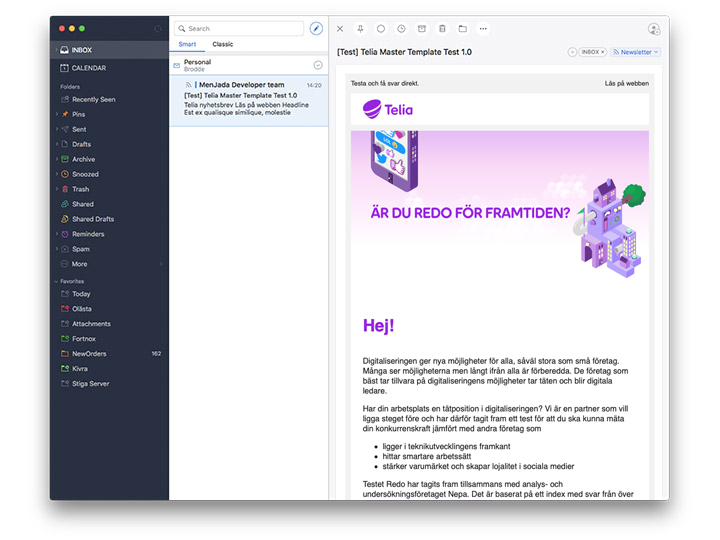Delete email using the trash can icon
The height and width of the screenshot is (540, 720).
(442, 28)
